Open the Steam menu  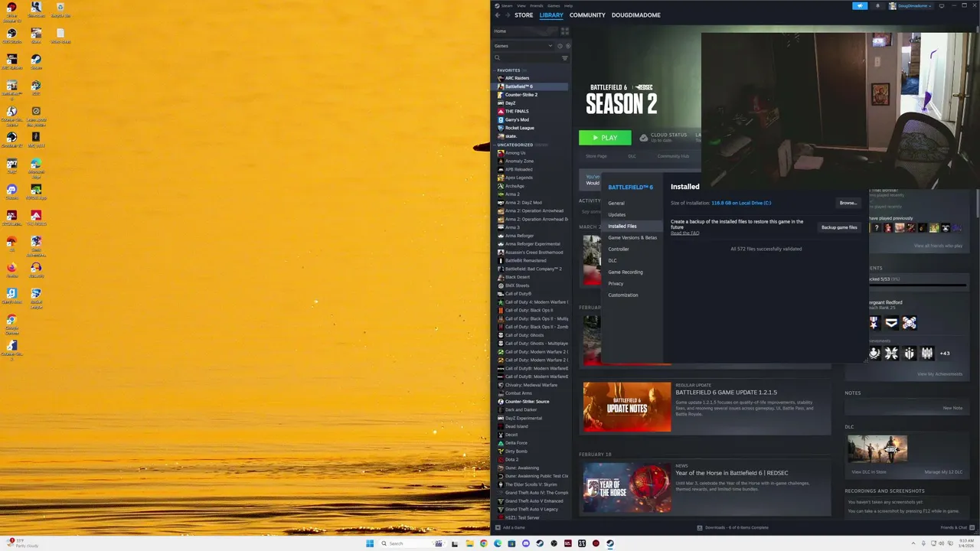[505, 5]
